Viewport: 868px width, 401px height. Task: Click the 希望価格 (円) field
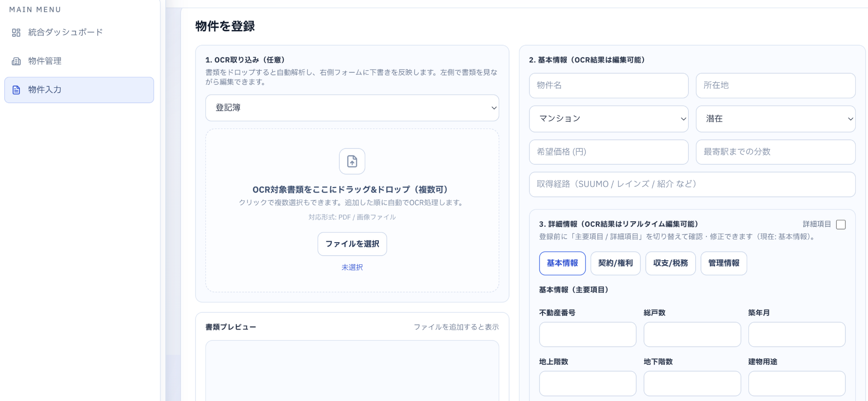(x=609, y=152)
